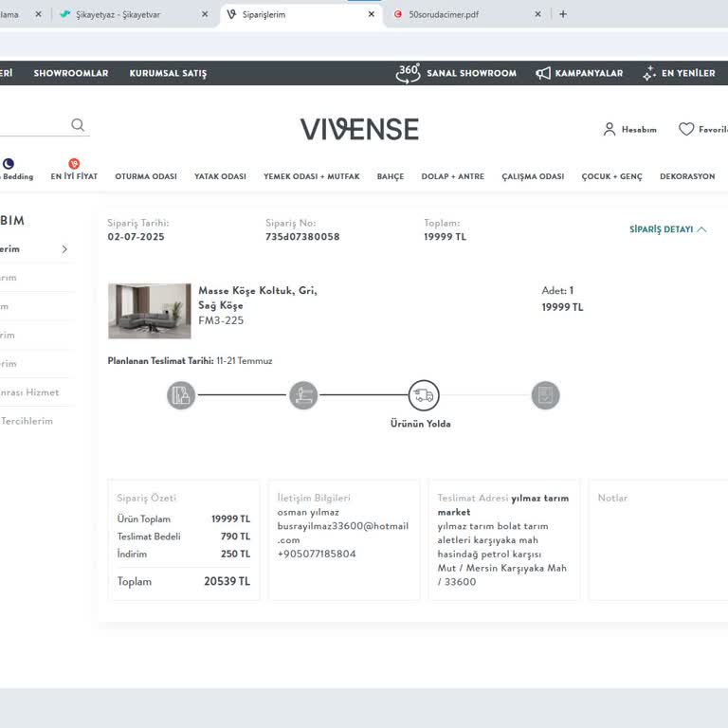Expand the sidebar item chevron arrow
The image size is (728, 728).
(x=64, y=249)
